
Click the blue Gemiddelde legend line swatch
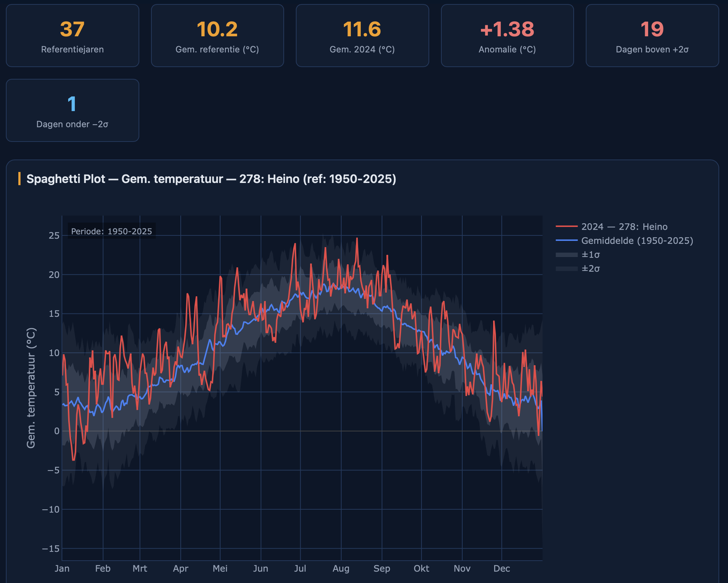[566, 241]
